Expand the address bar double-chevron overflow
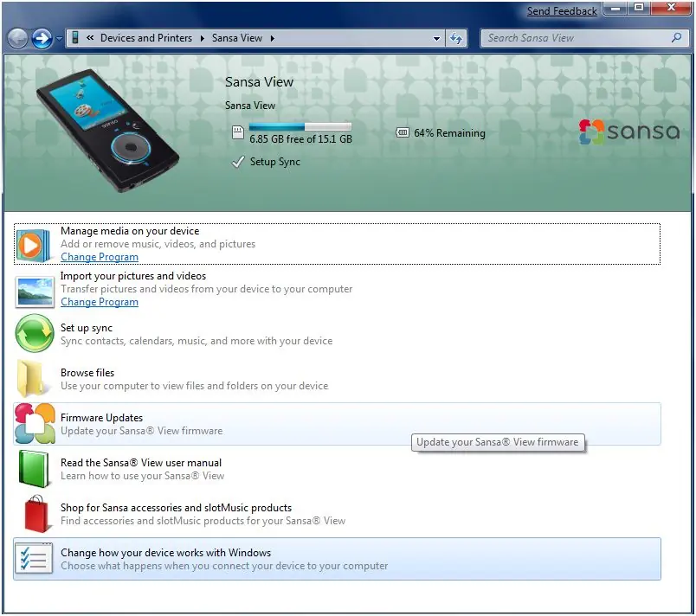The width and height of the screenshot is (696, 616). coord(90,38)
